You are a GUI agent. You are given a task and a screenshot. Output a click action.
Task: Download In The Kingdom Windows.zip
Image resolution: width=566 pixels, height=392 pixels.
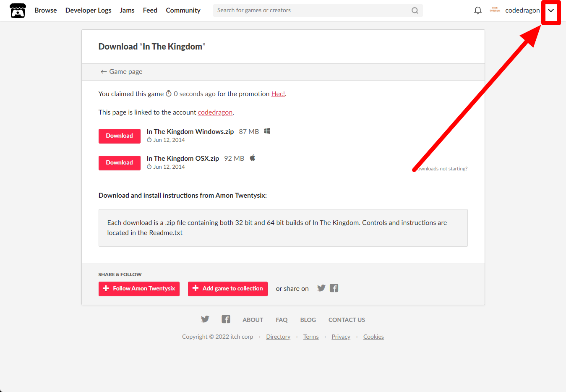(120, 136)
